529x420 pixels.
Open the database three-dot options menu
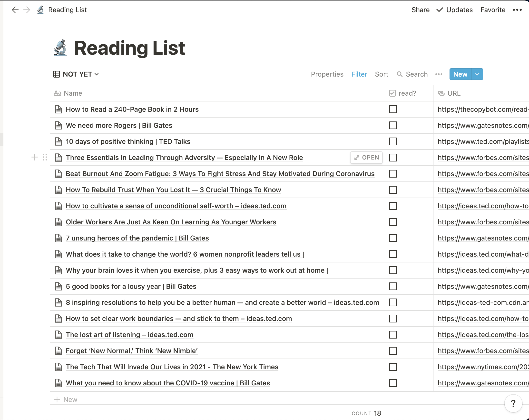coord(439,74)
